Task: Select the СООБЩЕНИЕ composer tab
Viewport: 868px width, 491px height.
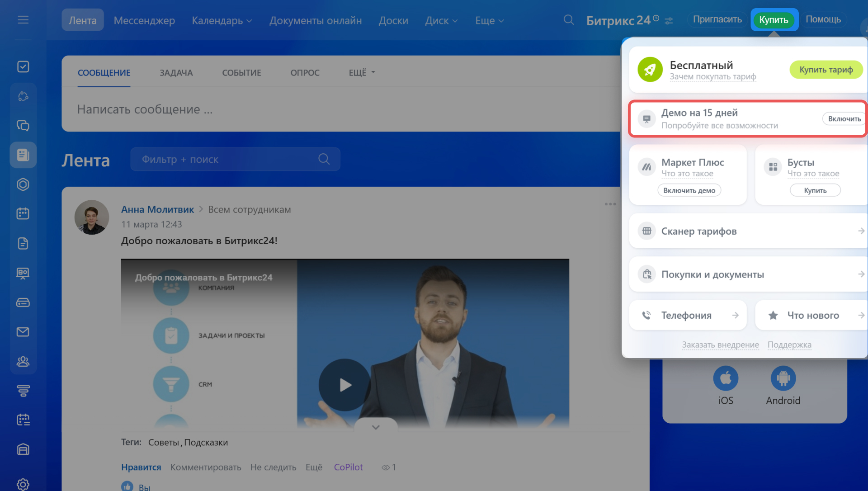Action: 104,72
